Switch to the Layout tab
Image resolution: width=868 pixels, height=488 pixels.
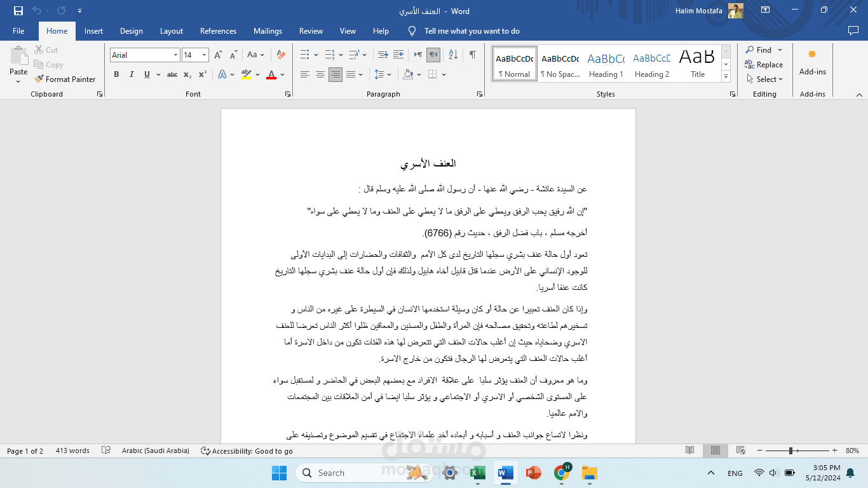click(x=172, y=30)
